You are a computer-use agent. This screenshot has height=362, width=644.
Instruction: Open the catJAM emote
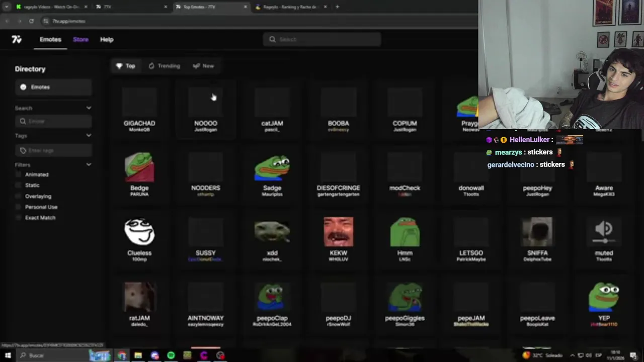pos(272,110)
